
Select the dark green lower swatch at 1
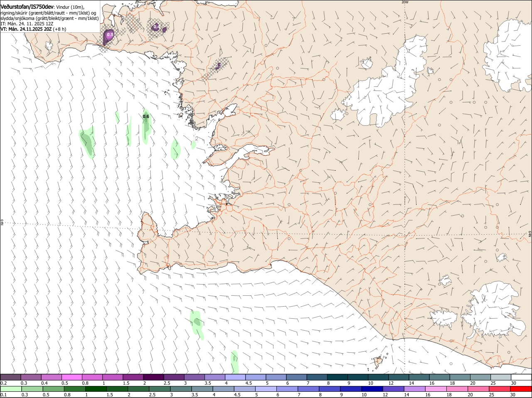(96, 389)
